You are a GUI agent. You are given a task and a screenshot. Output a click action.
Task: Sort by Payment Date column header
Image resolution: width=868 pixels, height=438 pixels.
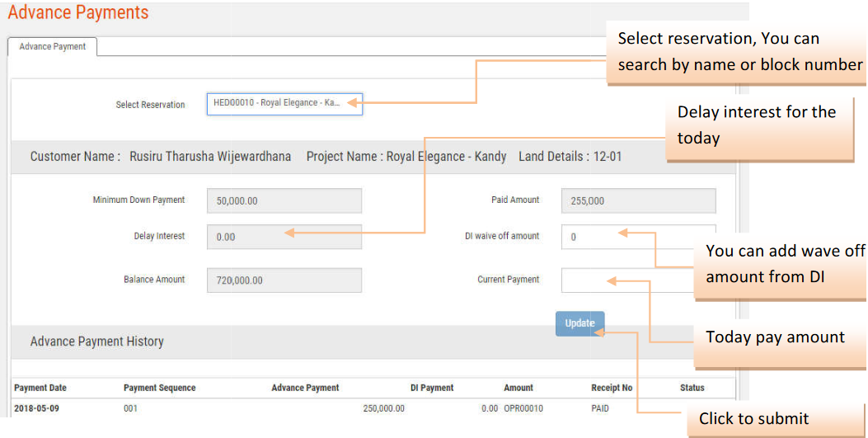[x=40, y=388]
